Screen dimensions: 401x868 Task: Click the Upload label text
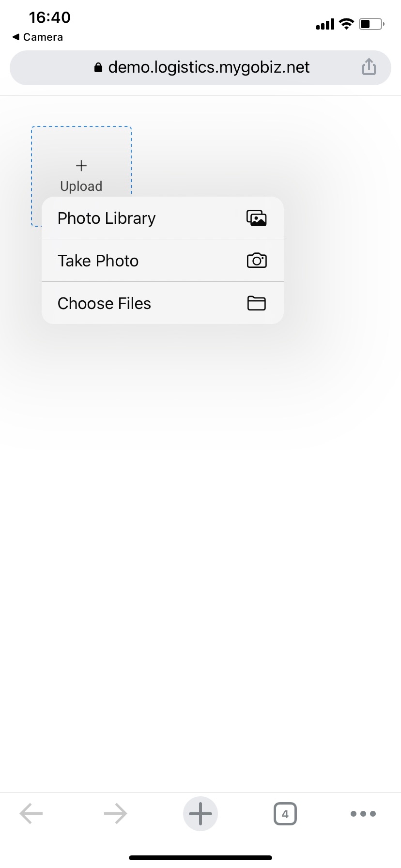(x=81, y=186)
